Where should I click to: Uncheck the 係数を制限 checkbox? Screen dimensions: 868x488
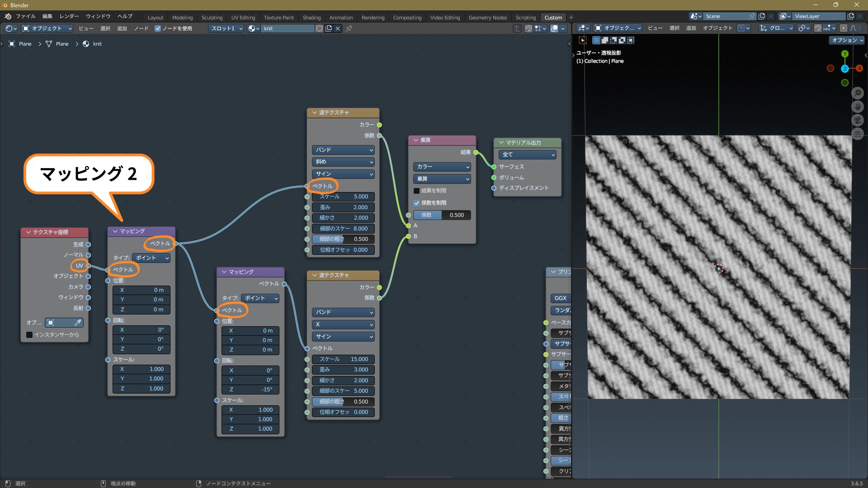point(417,203)
